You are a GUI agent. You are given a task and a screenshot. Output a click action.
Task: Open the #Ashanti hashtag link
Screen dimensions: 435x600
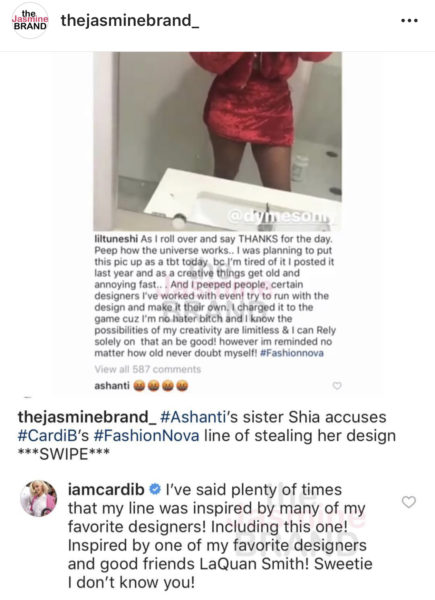pos(192,417)
